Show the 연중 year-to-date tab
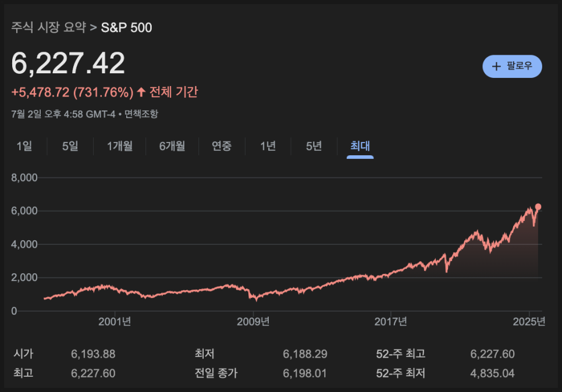This screenshot has height=392, width=562. [x=222, y=146]
